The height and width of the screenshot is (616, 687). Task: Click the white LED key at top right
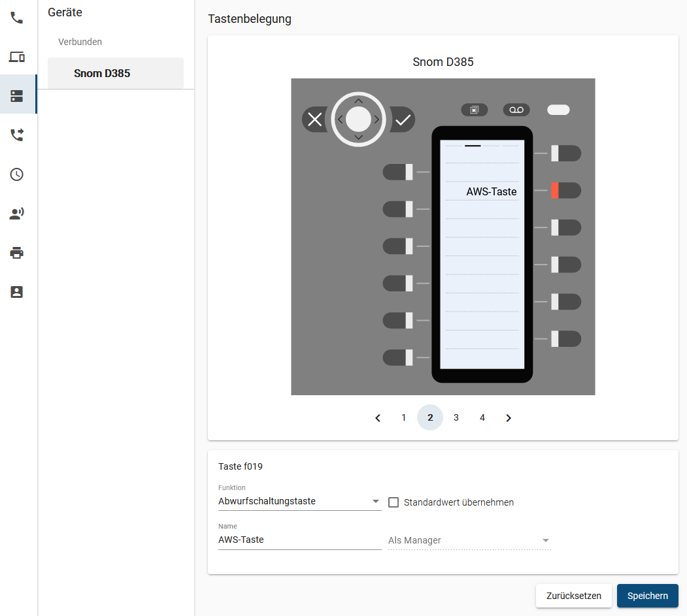pos(558,110)
